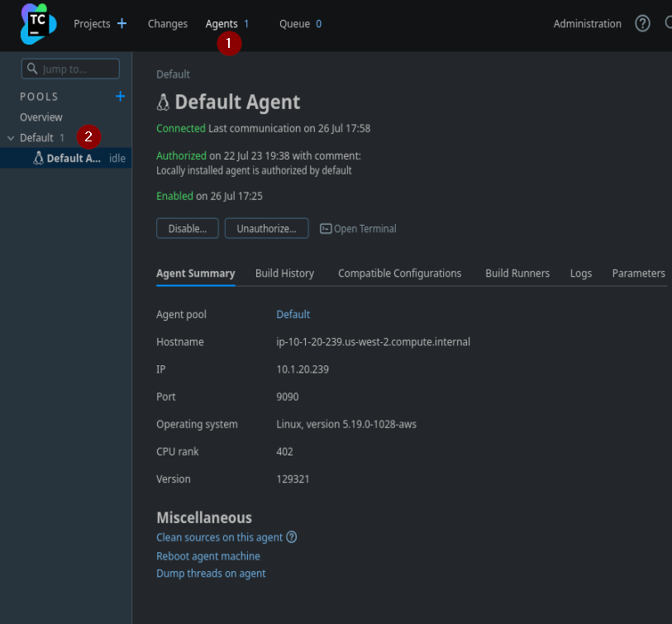672x624 pixels.
Task: Open the help question mark icon
Action: 642,24
